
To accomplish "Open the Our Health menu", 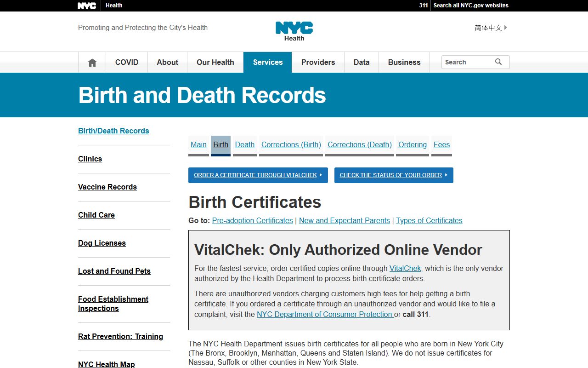I will pyautogui.click(x=215, y=62).
